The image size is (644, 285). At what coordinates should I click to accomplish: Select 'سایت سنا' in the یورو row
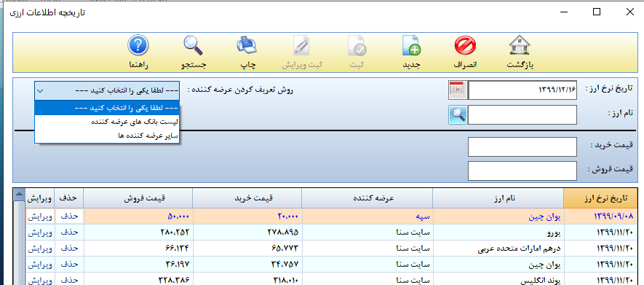coord(367,233)
